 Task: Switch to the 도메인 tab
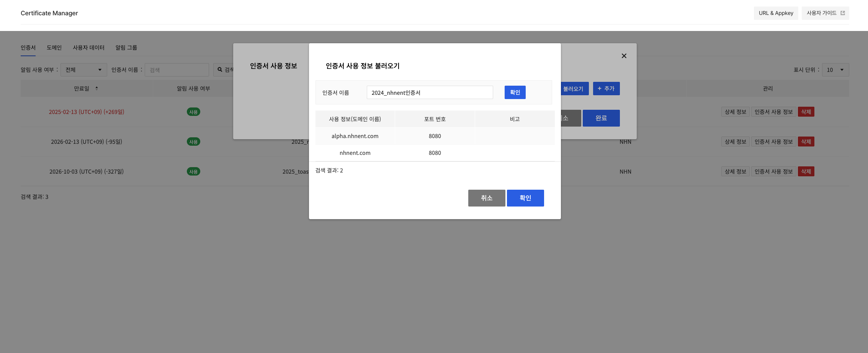tap(54, 48)
